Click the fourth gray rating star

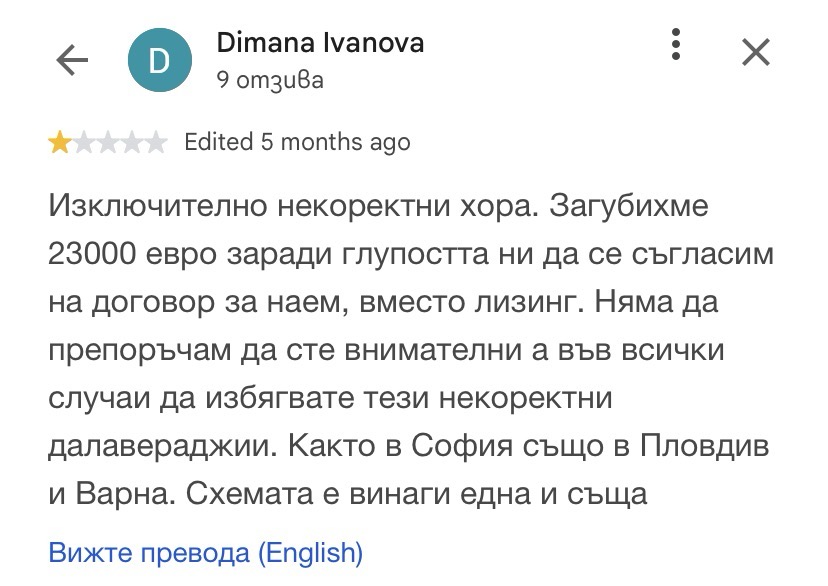tap(132, 143)
